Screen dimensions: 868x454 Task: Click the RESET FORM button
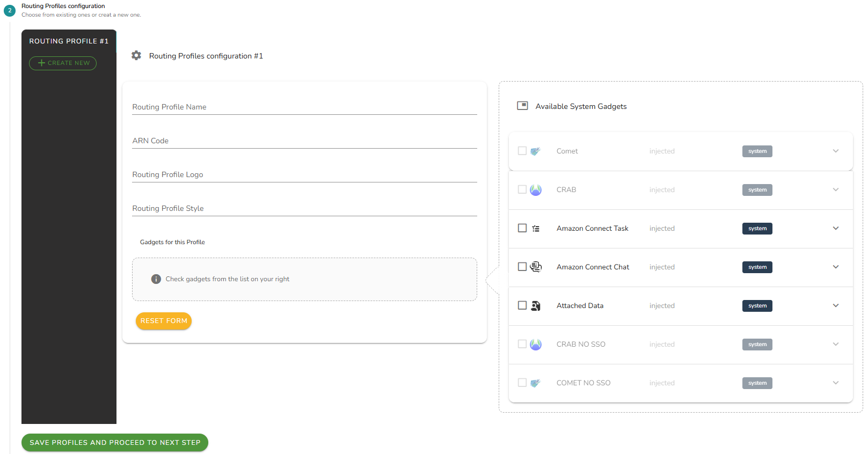(164, 321)
